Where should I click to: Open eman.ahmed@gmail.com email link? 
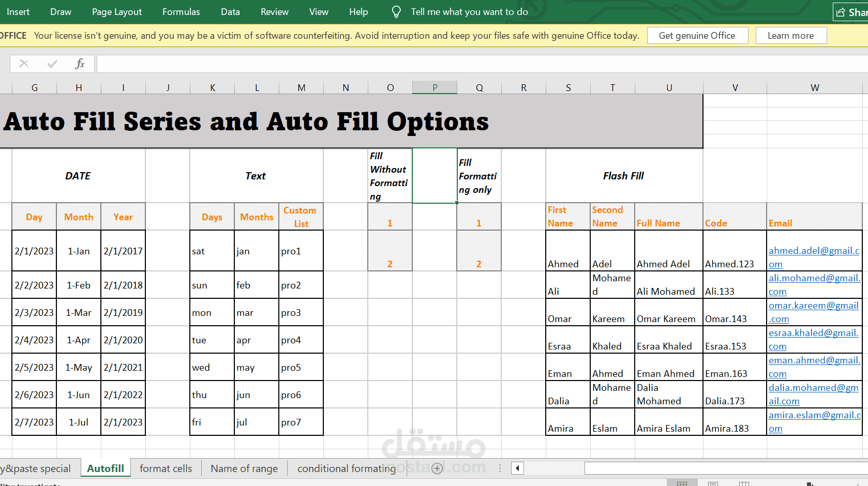[x=814, y=367]
